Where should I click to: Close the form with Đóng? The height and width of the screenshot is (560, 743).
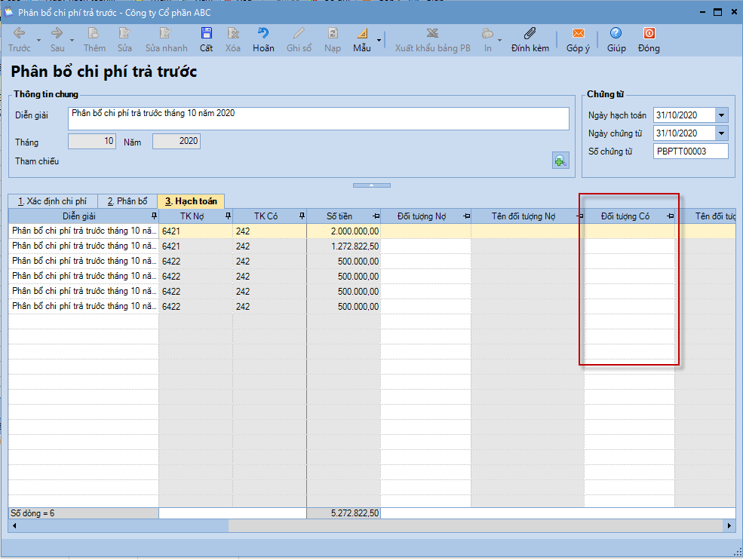point(649,39)
